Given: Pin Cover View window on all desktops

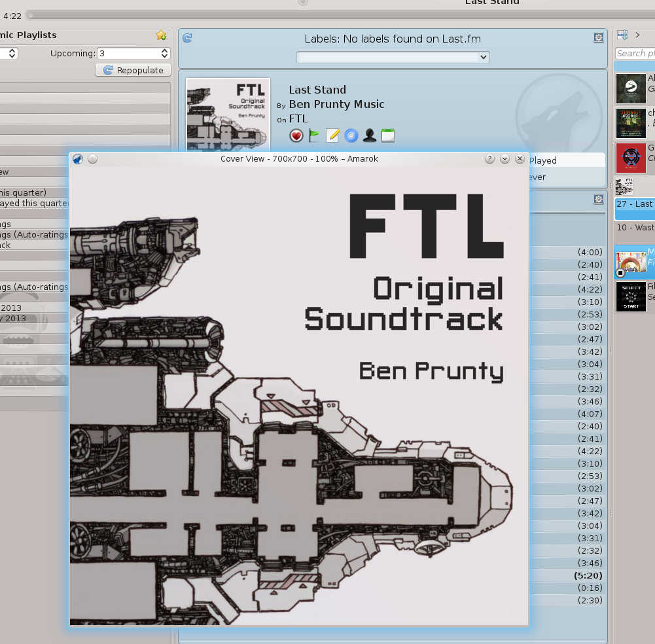Looking at the screenshot, I should click(93, 159).
